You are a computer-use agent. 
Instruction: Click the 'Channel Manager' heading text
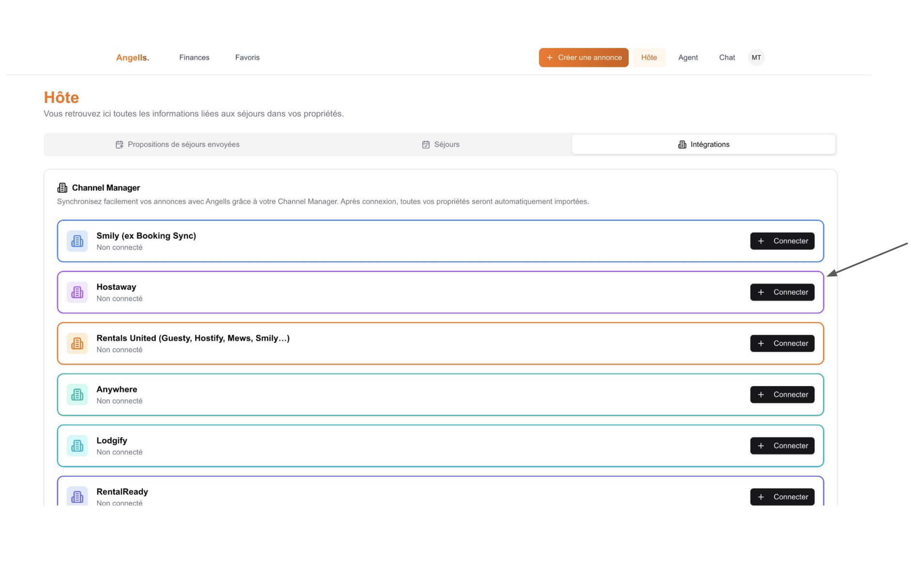point(106,188)
